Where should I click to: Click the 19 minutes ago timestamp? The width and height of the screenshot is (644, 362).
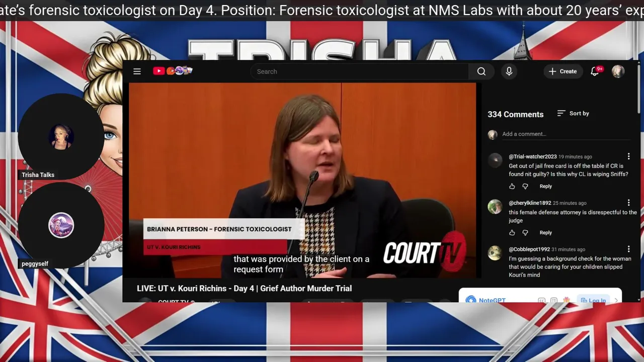point(575,157)
